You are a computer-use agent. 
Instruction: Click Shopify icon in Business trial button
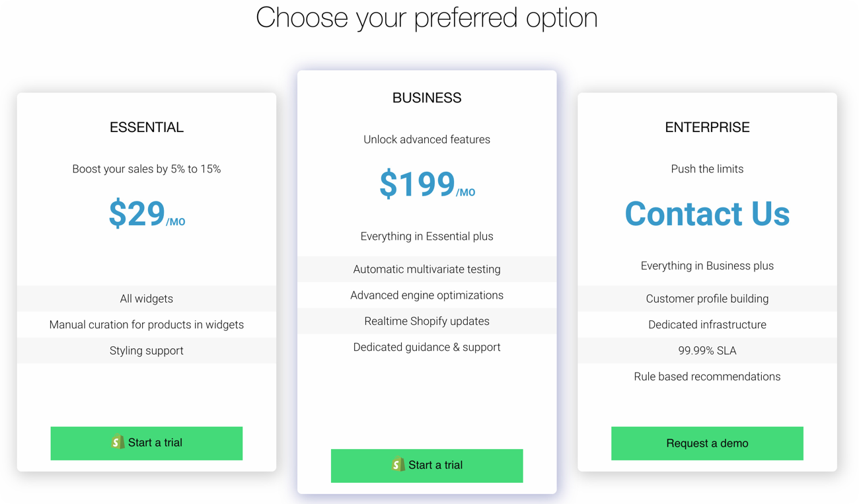pyautogui.click(x=398, y=465)
